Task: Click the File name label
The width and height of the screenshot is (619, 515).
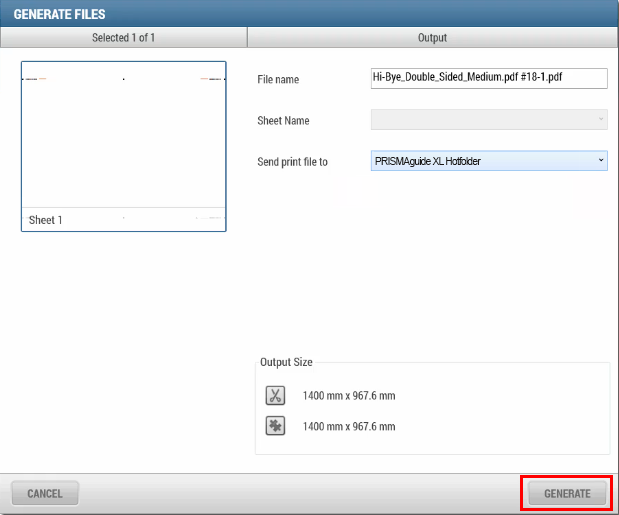Action: (278, 79)
